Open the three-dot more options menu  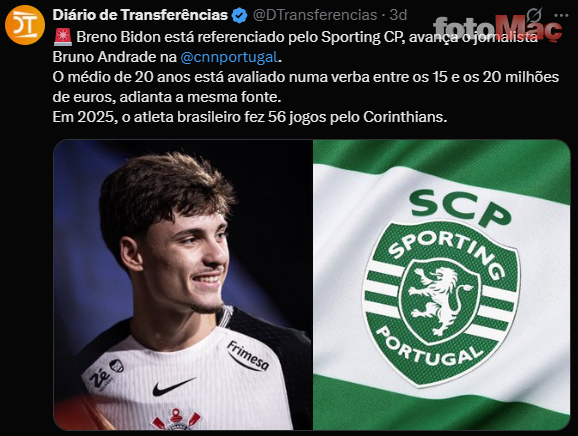point(561,15)
